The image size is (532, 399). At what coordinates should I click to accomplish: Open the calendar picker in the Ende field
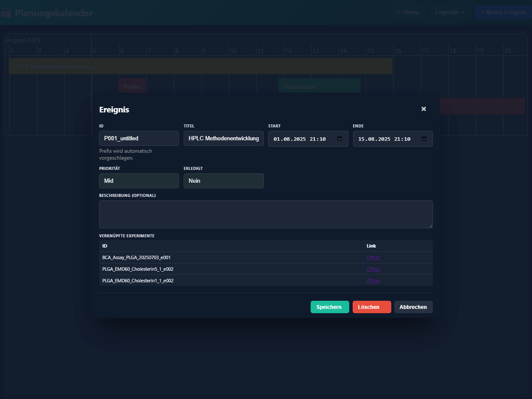point(424,139)
